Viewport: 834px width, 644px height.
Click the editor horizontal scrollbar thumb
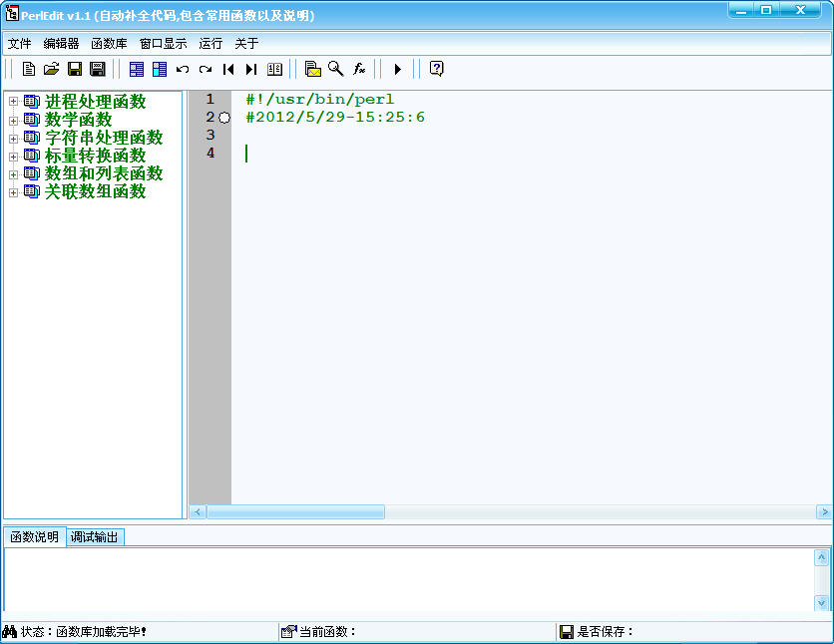(x=295, y=512)
